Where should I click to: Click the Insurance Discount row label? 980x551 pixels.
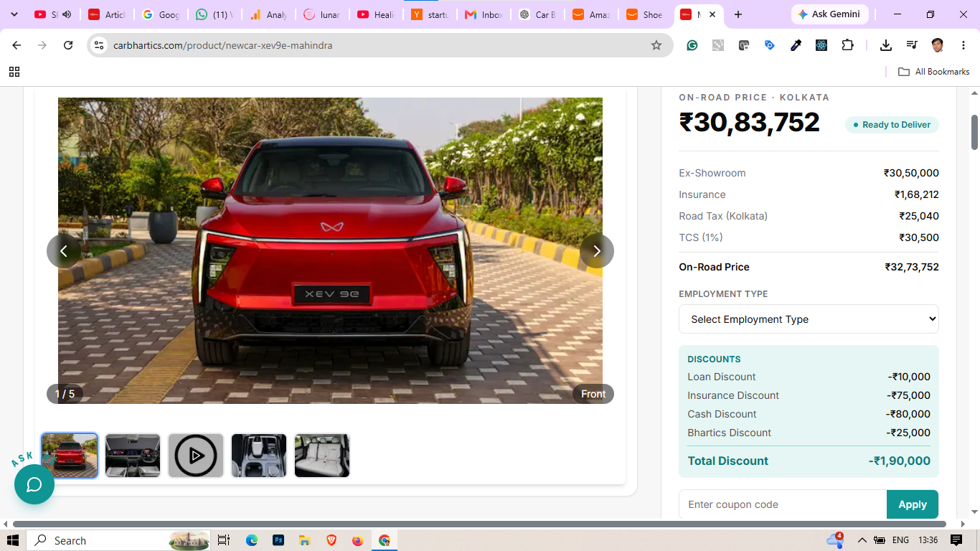733,395
